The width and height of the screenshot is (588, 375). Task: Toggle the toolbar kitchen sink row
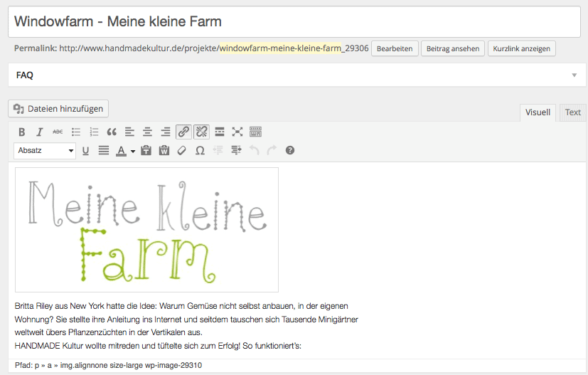pos(255,132)
